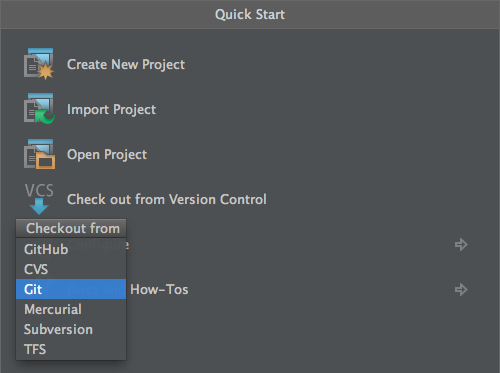Expand Docs and How-Tos arrow
Viewport: 500px width, 373px height.
point(461,289)
